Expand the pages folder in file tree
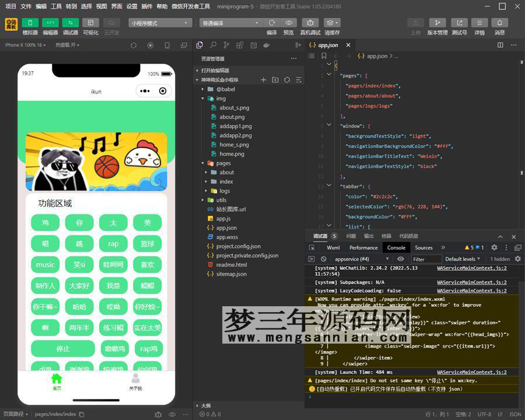This screenshot has width=525, height=420. [223, 163]
